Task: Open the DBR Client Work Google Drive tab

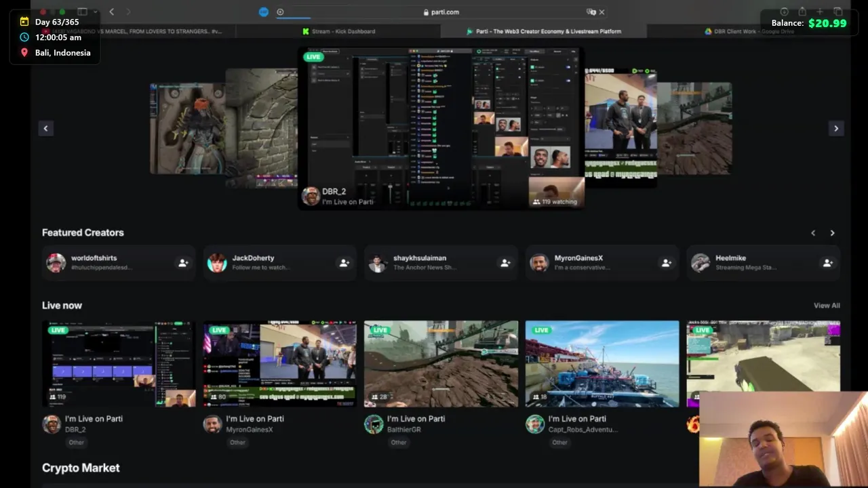Action: point(749,31)
